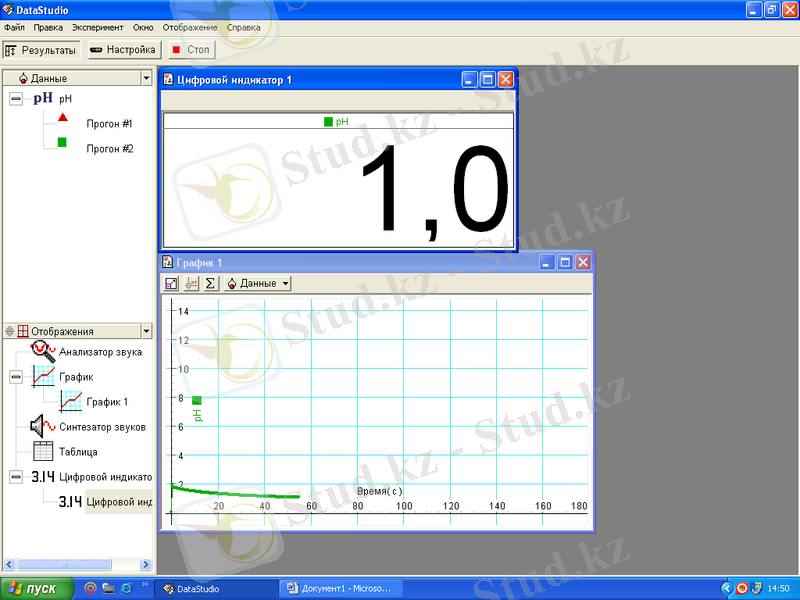Collapse the Цифровой индикатор tree node
This screenshot has height=600, width=800.
pos(16,477)
